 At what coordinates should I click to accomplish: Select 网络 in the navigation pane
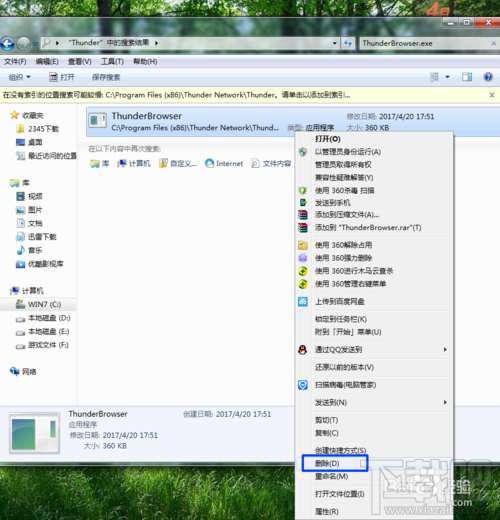click(x=23, y=371)
